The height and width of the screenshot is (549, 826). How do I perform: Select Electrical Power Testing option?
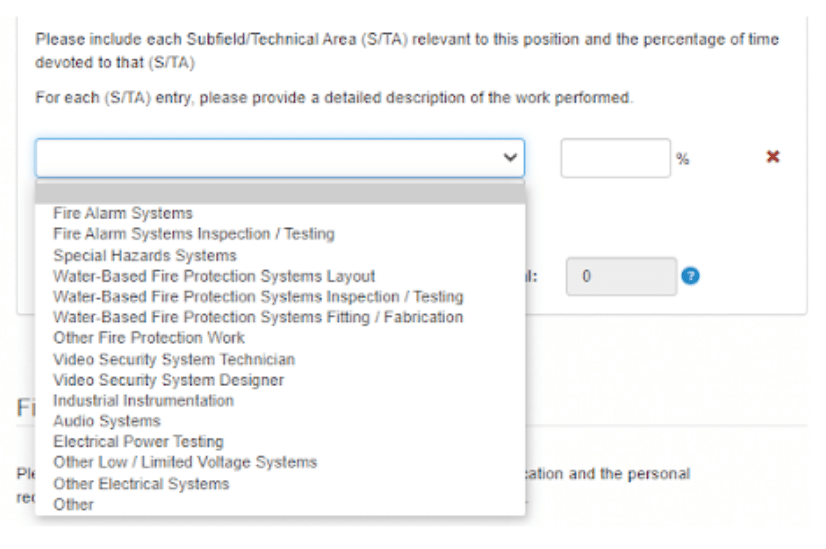[138, 441]
